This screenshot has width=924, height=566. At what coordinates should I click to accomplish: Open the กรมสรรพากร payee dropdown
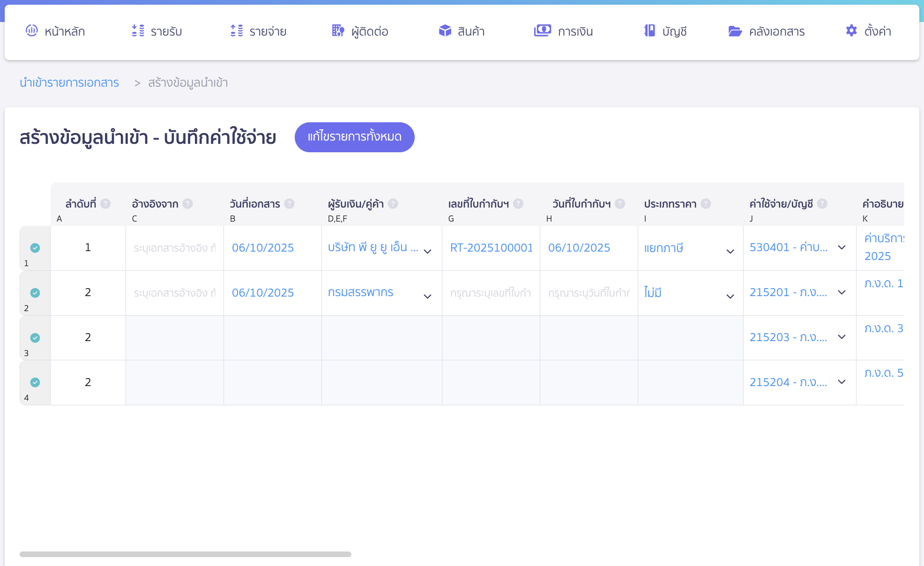click(427, 296)
